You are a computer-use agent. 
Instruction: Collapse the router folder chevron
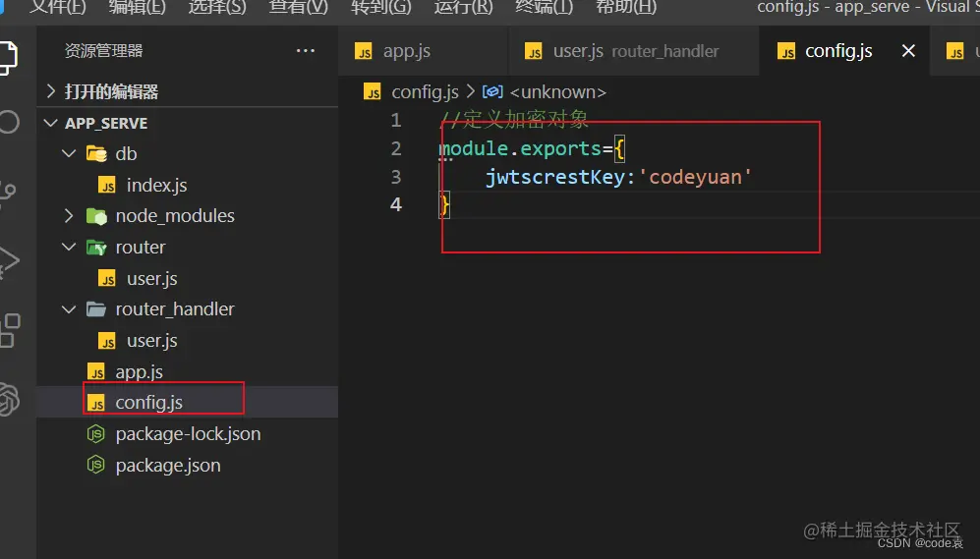pyautogui.click(x=69, y=248)
